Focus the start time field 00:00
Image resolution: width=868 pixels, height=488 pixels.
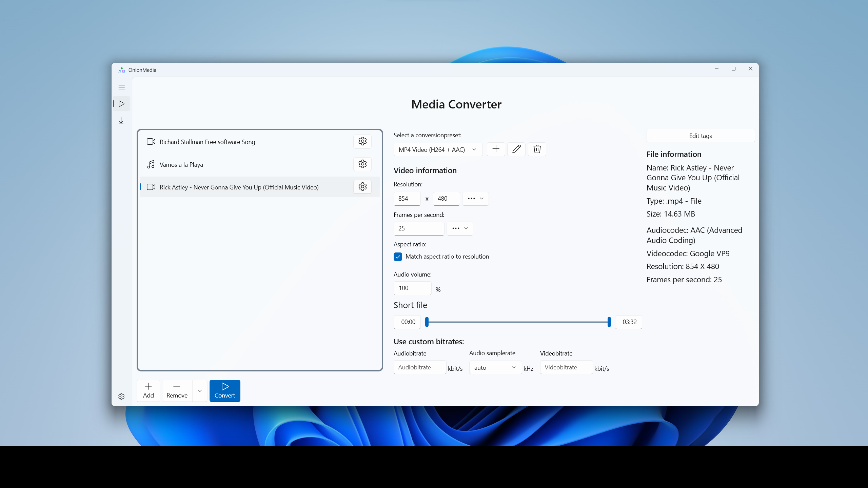[407, 322]
